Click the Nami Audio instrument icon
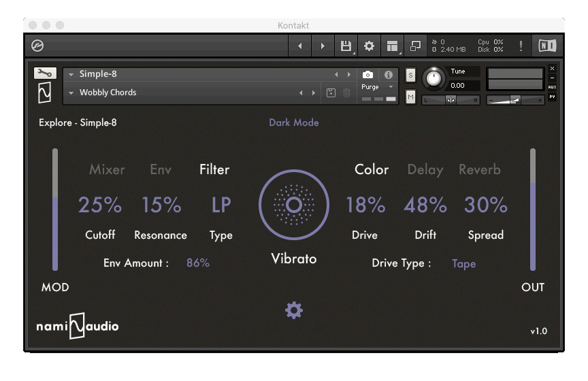The image size is (588, 381). point(45,93)
